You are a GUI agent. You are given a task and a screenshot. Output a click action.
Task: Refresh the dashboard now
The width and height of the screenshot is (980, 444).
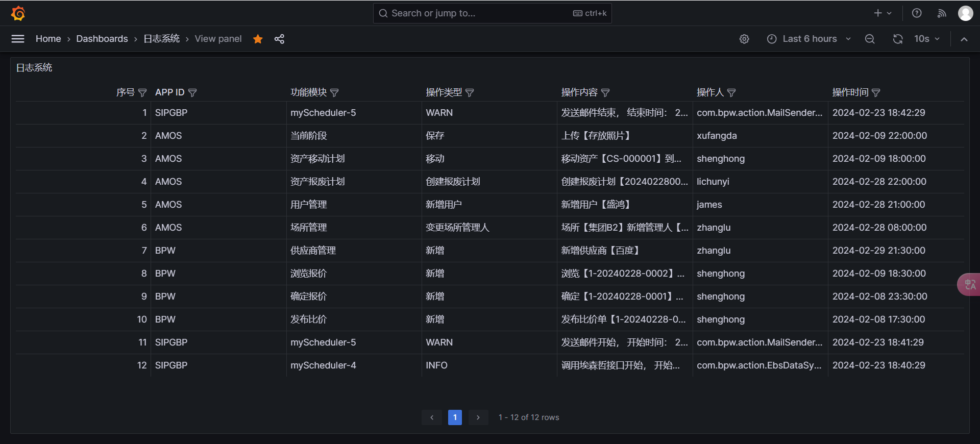coord(898,39)
